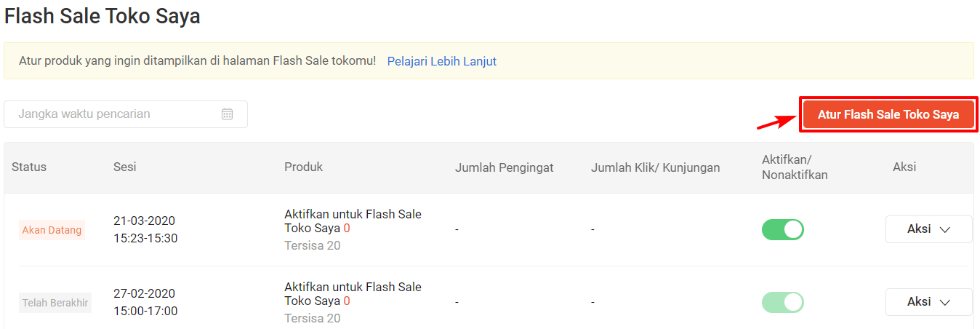
Task: Click chevron arrow in second Aksi dropdown
Action: pos(945,302)
